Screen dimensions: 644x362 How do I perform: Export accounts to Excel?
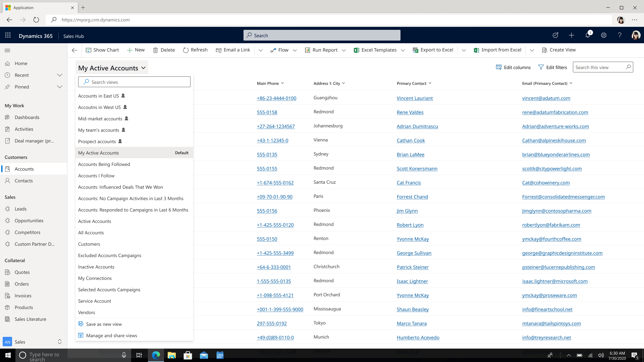[433, 50]
